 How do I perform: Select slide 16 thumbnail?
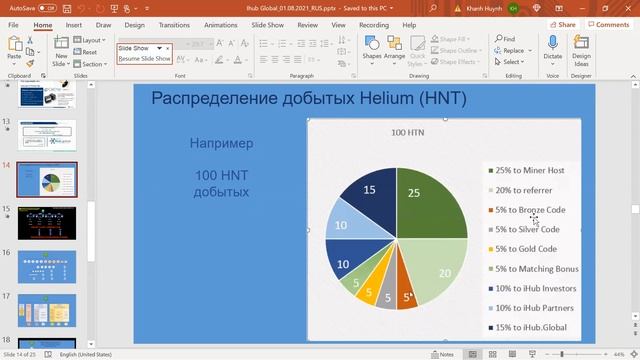click(x=47, y=267)
